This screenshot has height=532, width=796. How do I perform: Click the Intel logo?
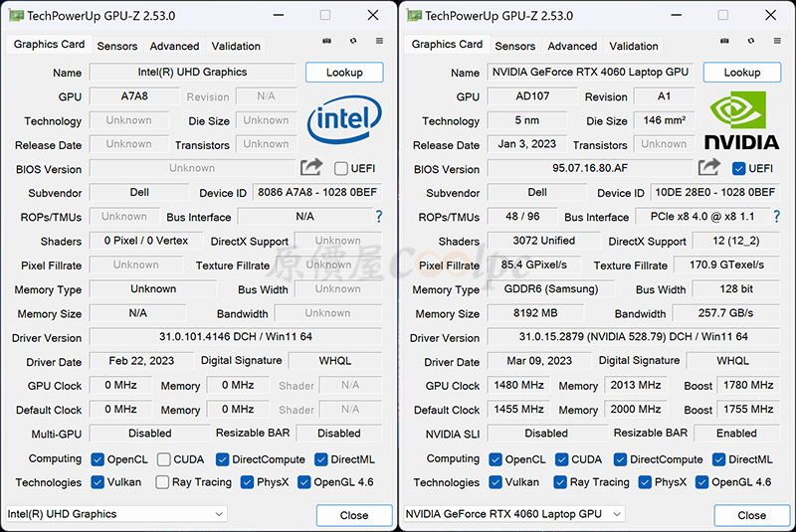tap(344, 119)
